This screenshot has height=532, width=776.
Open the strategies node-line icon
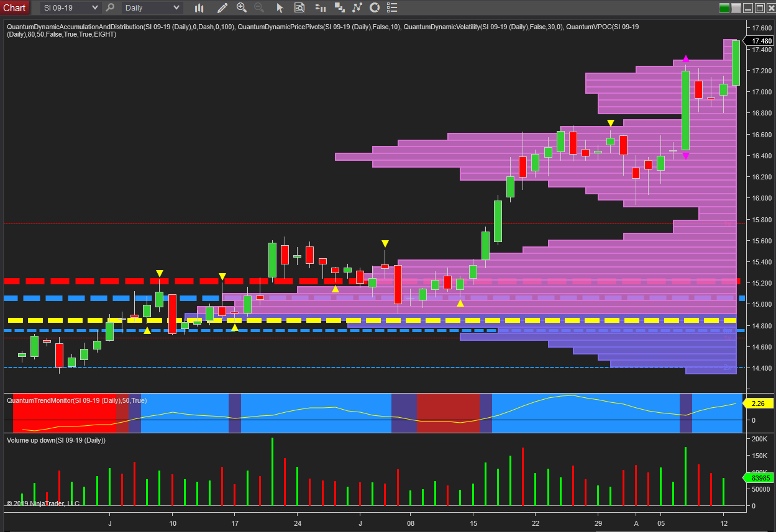tap(357, 8)
